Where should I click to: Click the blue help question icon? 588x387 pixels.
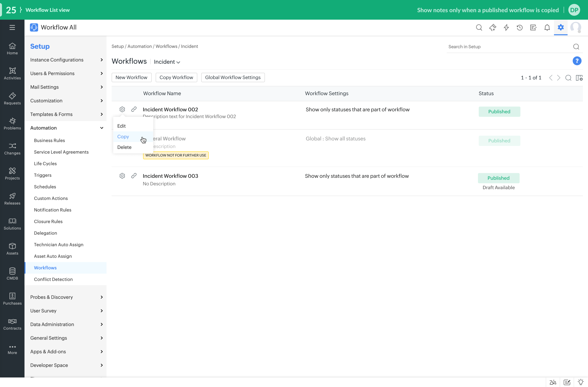tap(577, 61)
